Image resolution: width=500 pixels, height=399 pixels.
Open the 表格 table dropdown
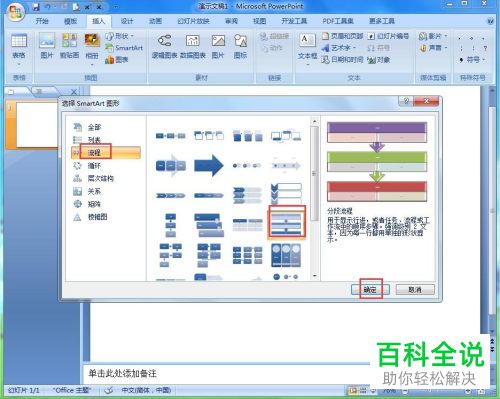(19, 63)
